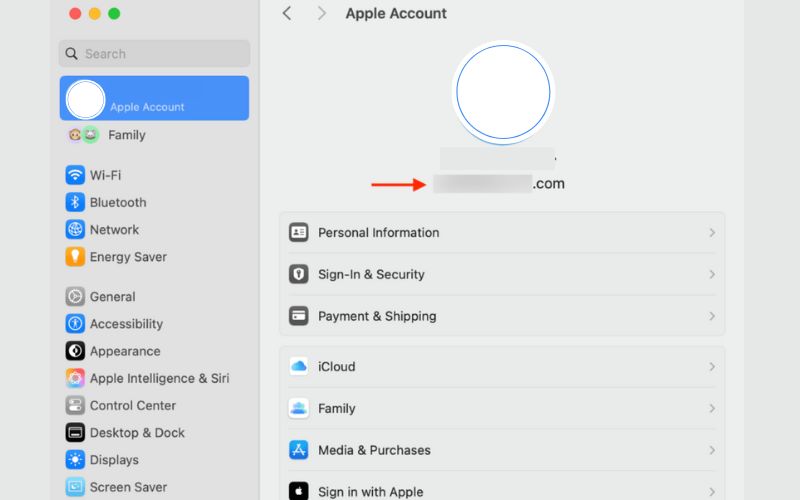Go back with the left arrow
The image size is (800, 500).
tap(287, 13)
